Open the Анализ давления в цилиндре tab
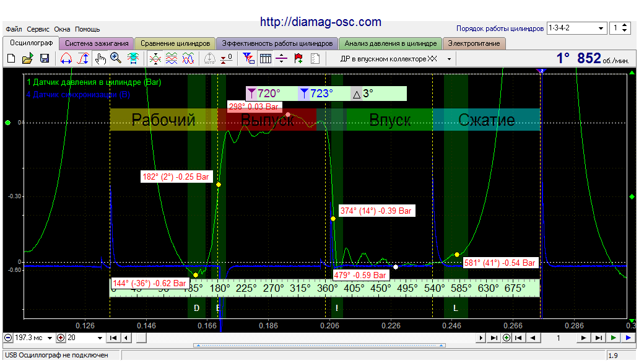The image size is (644, 363). pyautogui.click(x=391, y=43)
